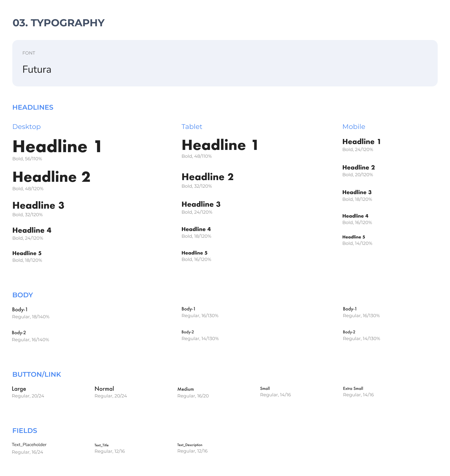Select the Medium button text sample
This screenshot has width=450, height=476.
click(x=185, y=389)
